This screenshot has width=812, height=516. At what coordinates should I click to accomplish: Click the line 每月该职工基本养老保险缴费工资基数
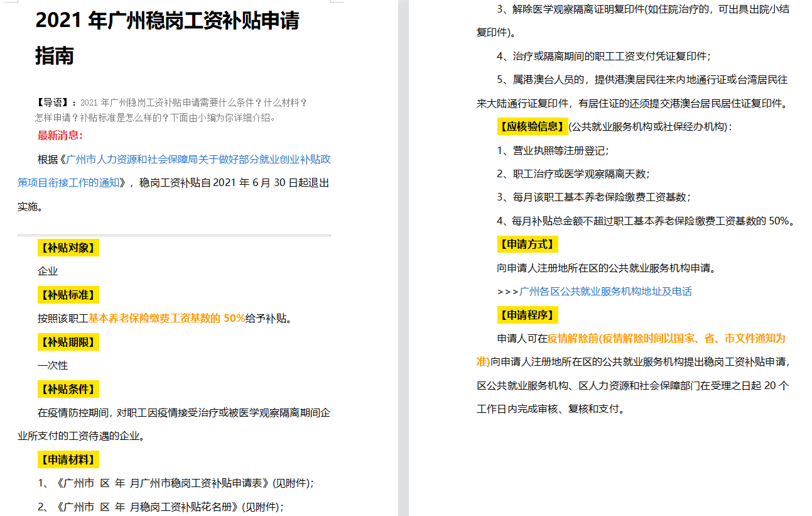point(593,197)
